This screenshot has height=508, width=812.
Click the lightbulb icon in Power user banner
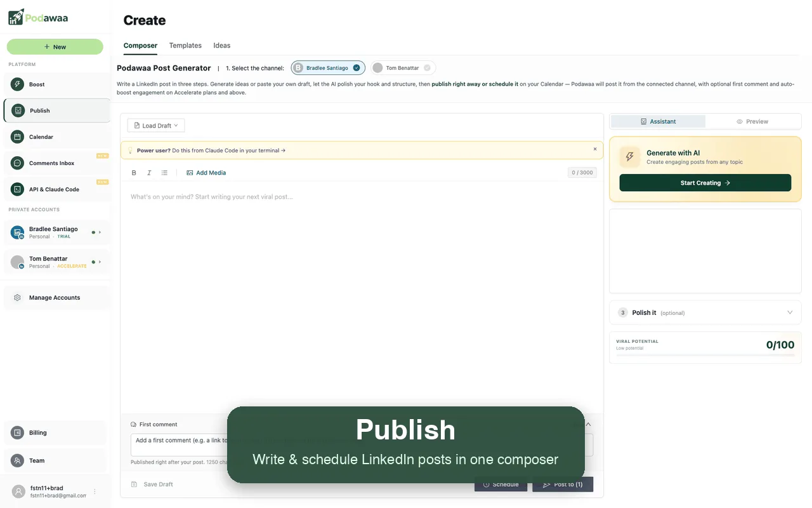[131, 150]
